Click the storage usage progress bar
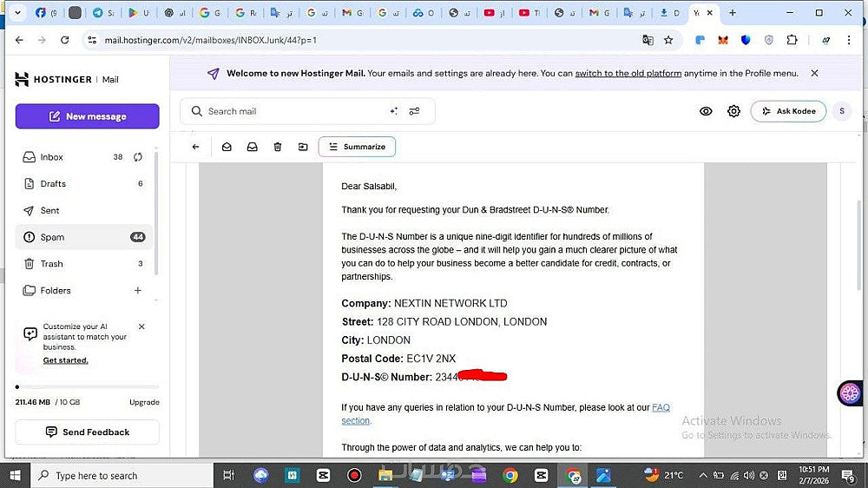 coord(88,386)
